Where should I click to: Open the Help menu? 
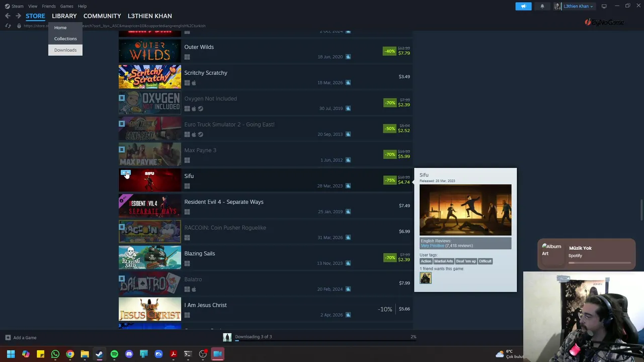(82, 6)
